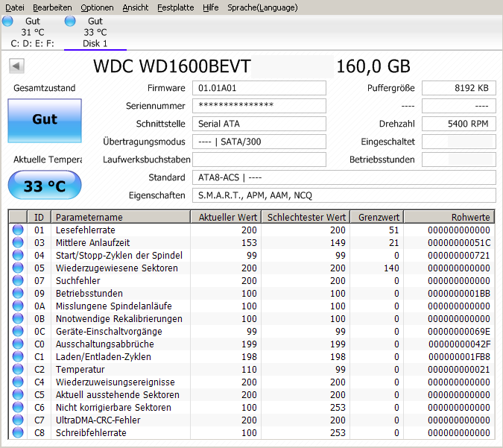Click status icon for Nicht korrigierbare Sektoren
Image resolution: width=503 pixels, height=448 pixels.
(x=18, y=407)
